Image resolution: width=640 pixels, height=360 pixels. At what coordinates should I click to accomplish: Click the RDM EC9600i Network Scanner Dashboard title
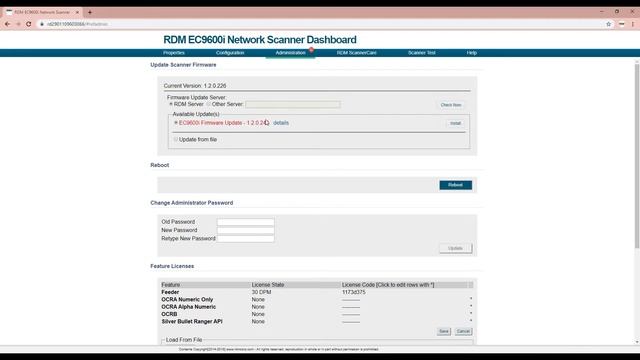pos(260,40)
